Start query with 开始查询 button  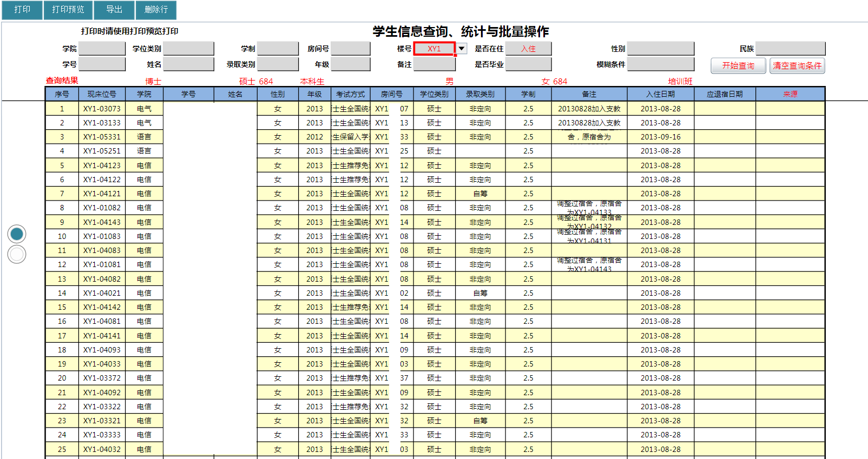738,65
